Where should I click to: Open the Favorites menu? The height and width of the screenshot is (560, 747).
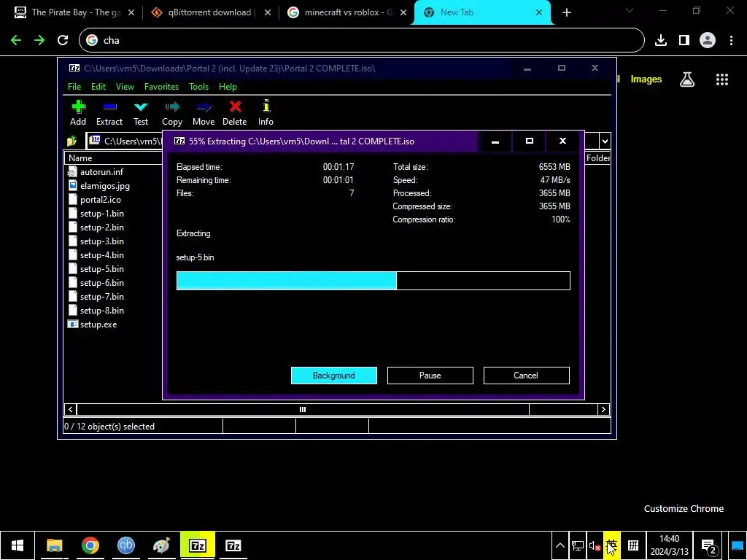click(161, 87)
